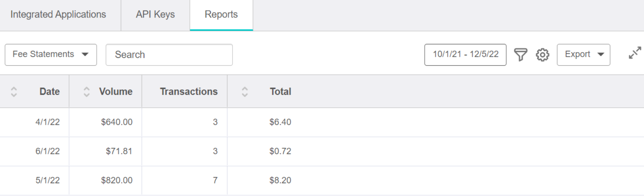Sort by Volume using its sort arrows
This screenshot has height=196, width=644.
87,91
